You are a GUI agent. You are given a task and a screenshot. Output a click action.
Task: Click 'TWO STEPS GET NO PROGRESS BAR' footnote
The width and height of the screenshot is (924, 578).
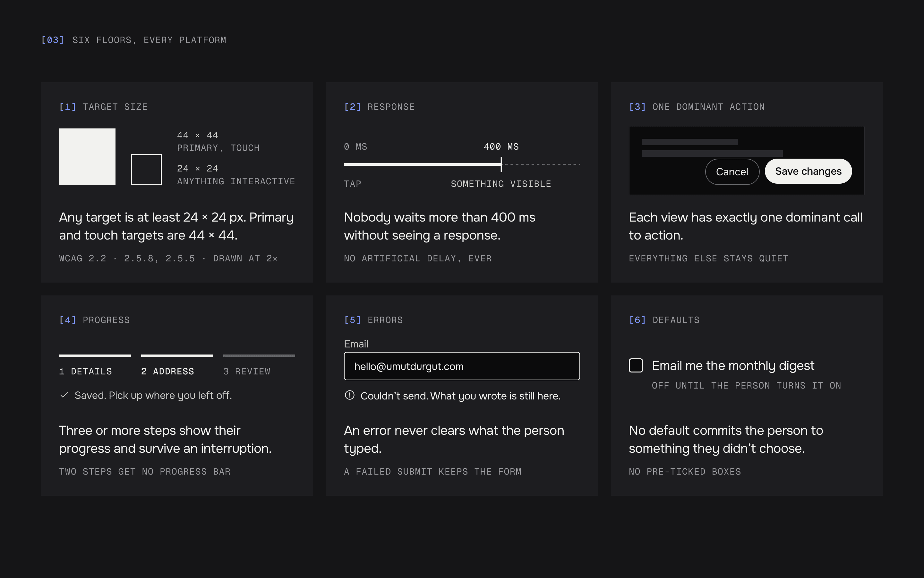pyautogui.click(x=145, y=472)
